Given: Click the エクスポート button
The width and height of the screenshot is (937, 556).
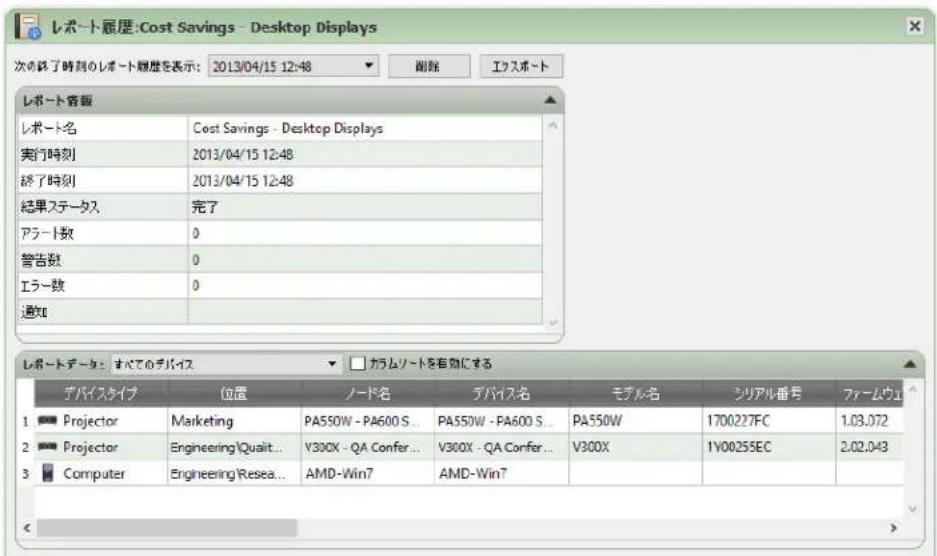Looking at the screenshot, I should [x=520, y=66].
